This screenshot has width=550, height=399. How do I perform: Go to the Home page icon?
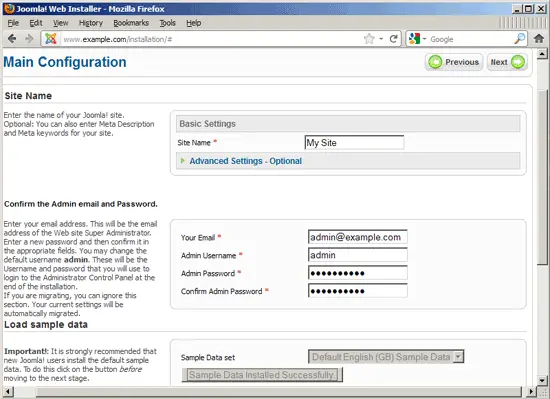[x=539, y=39]
